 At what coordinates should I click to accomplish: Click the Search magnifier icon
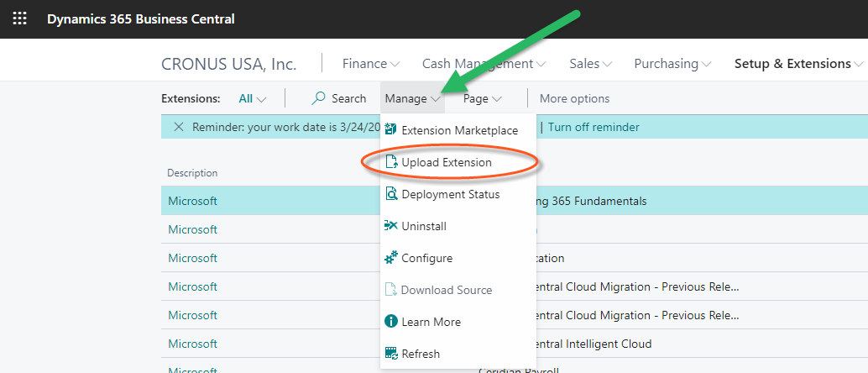point(319,98)
